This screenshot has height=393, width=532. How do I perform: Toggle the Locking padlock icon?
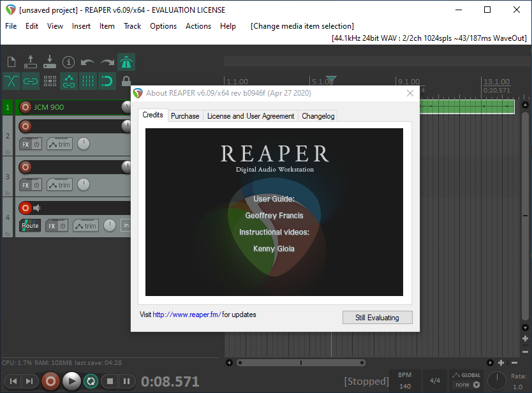[x=126, y=81]
